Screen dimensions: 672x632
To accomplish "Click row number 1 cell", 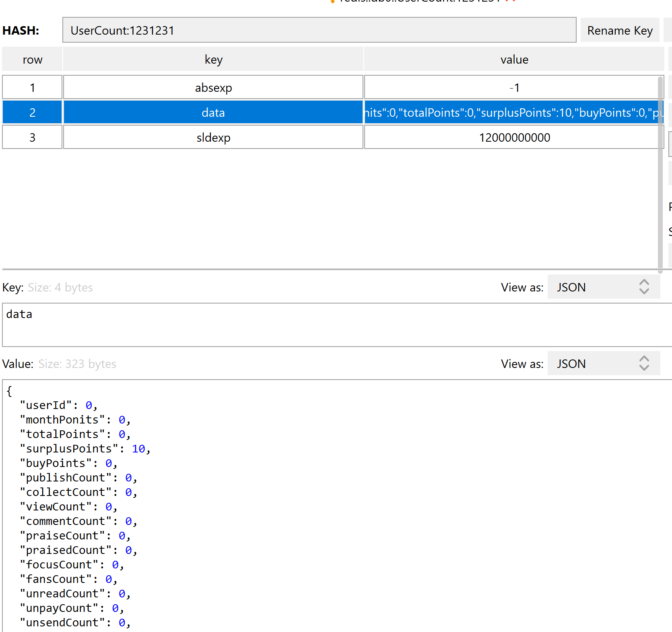I will coord(32,87).
